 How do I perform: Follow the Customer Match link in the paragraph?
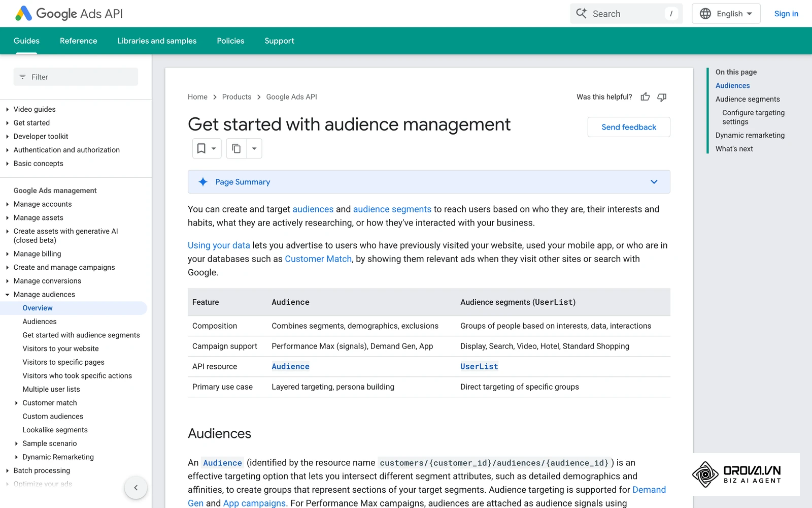[318, 259]
